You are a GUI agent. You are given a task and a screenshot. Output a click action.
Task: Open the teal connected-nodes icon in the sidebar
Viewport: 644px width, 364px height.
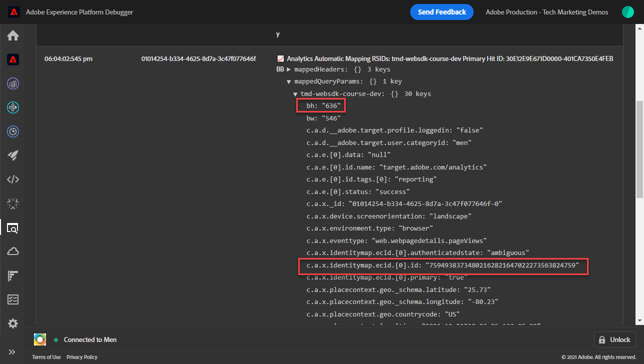point(13,107)
